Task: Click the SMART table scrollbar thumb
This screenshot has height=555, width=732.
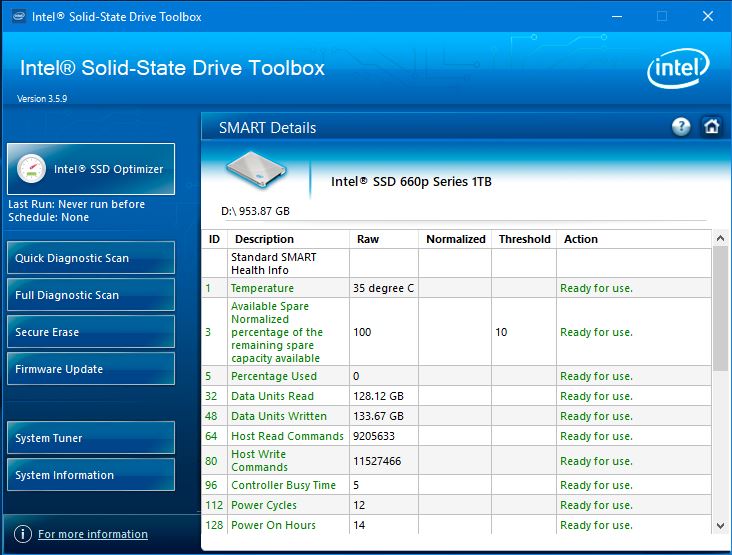Action: click(x=720, y=308)
